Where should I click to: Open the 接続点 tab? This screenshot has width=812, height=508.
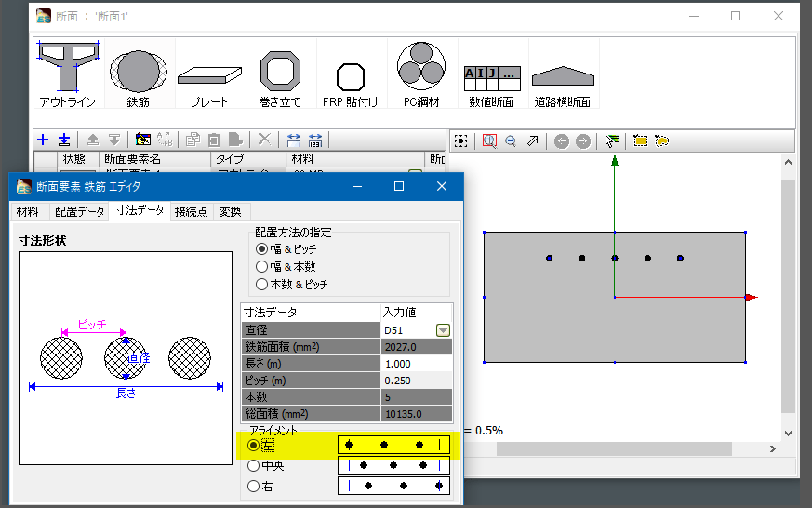192,211
